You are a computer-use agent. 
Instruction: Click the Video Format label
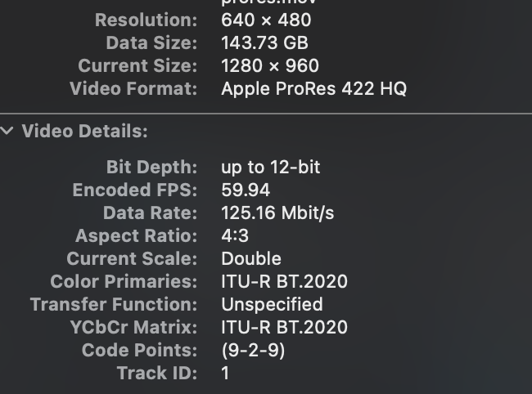[x=133, y=88]
